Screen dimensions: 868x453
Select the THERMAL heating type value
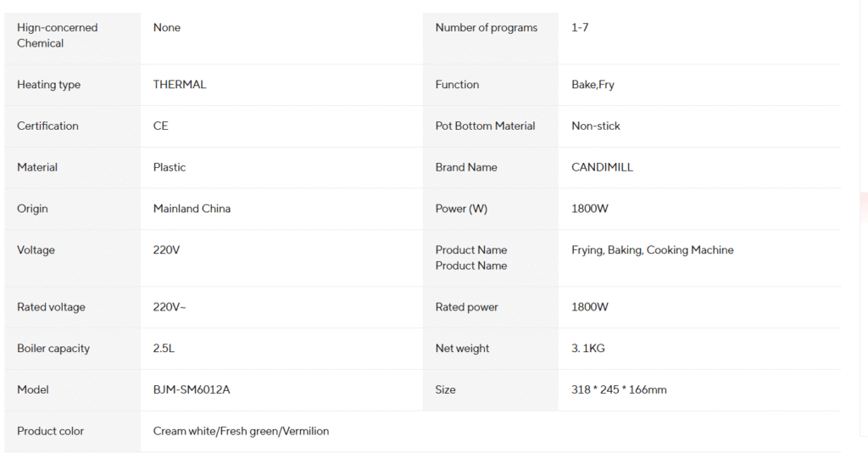[180, 85]
